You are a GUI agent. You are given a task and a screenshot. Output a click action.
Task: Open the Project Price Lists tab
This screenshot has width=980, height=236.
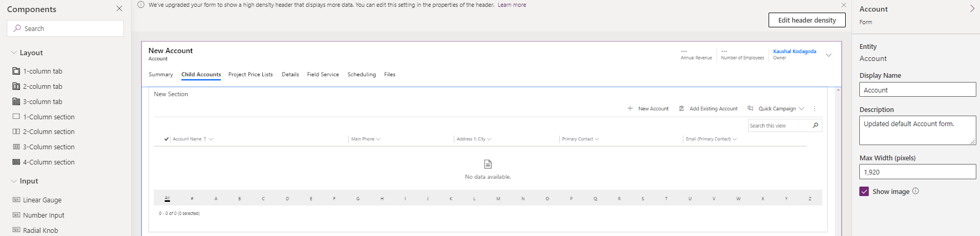tap(250, 75)
